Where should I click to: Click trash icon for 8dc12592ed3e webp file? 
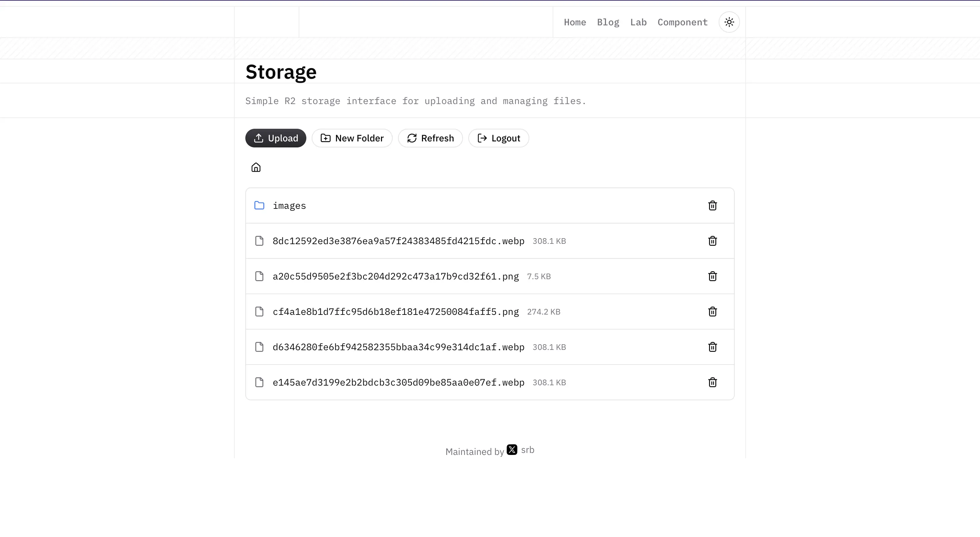712,240
